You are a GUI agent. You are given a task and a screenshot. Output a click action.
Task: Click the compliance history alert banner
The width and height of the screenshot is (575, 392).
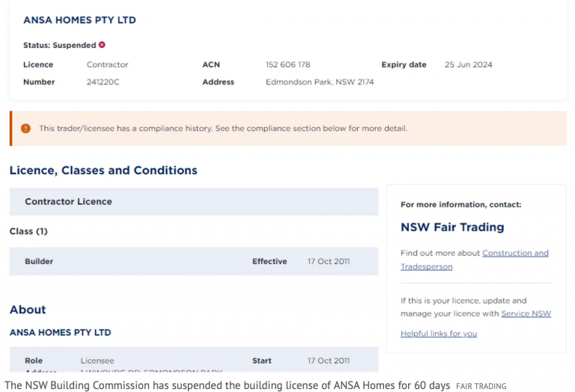click(287, 129)
